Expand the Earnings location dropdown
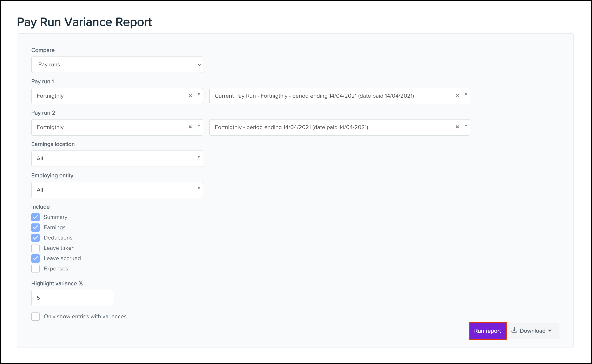592x364 pixels. [x=117, y=159]
